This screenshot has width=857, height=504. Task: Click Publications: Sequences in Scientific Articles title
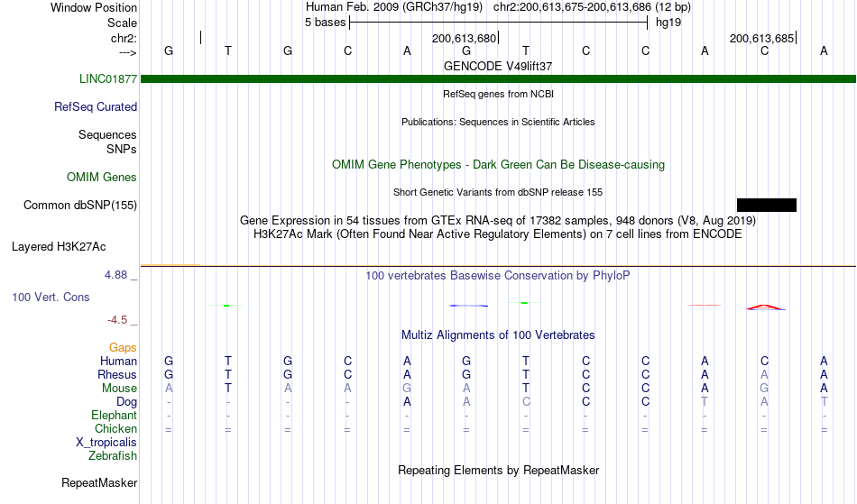point(498,122)
